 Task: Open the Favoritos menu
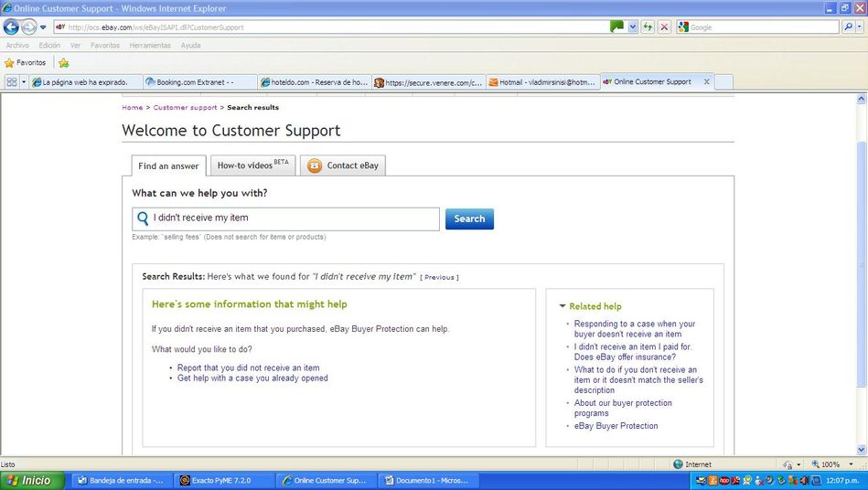(104, 46)
